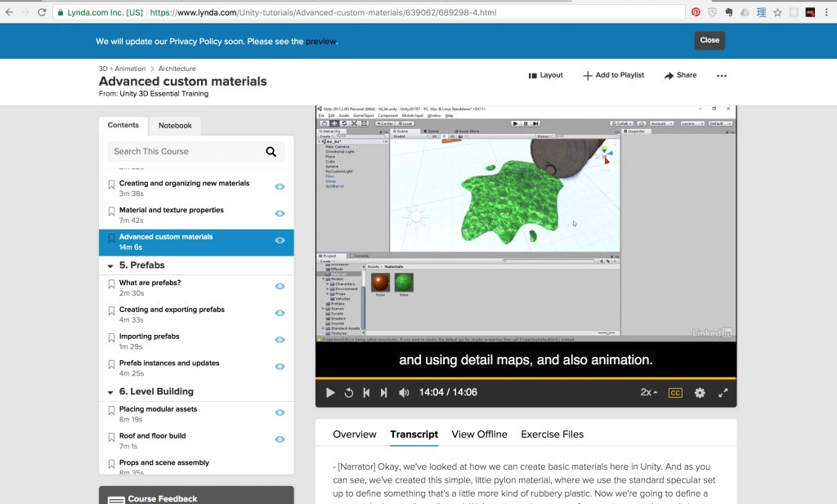Bookmark 'Props and scene assembly' lesson
Viewport: 837px width, 504px height.
click(x=111, y=464)
